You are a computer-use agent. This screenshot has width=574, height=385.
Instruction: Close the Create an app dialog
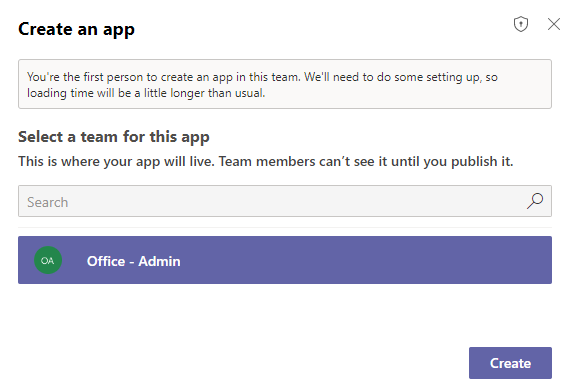coord(554,24)
